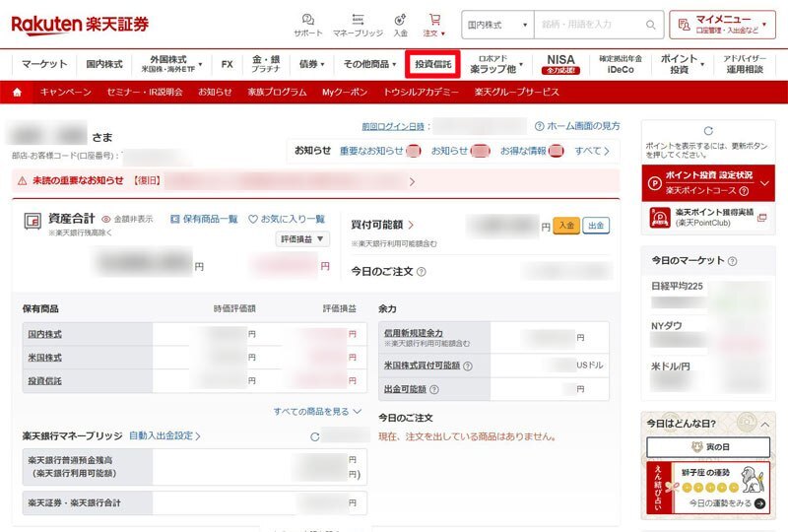Go to the home icon in the red bar

click(17, 92)
